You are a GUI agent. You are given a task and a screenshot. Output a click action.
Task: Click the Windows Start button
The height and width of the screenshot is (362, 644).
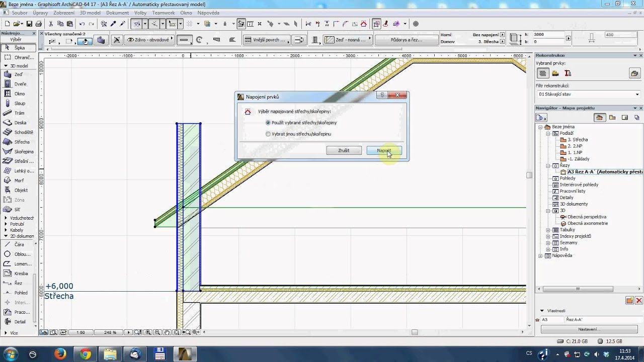10,354
